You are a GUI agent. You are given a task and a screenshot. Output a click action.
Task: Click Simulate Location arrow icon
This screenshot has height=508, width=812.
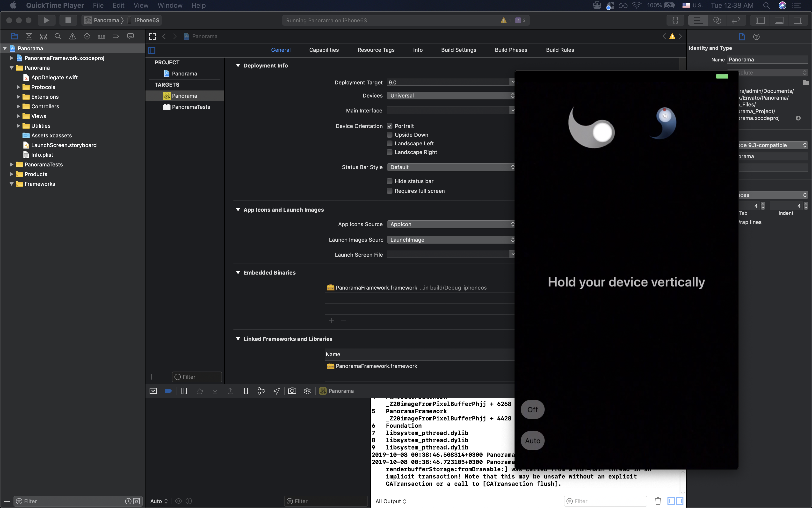point(276,391)
